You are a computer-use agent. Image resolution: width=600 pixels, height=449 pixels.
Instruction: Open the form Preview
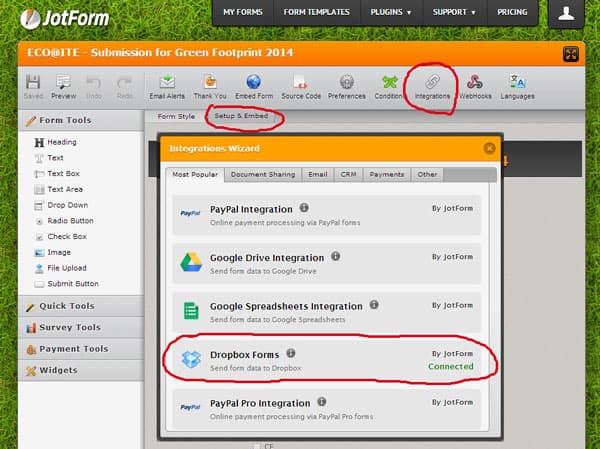(x=64, y=87)
